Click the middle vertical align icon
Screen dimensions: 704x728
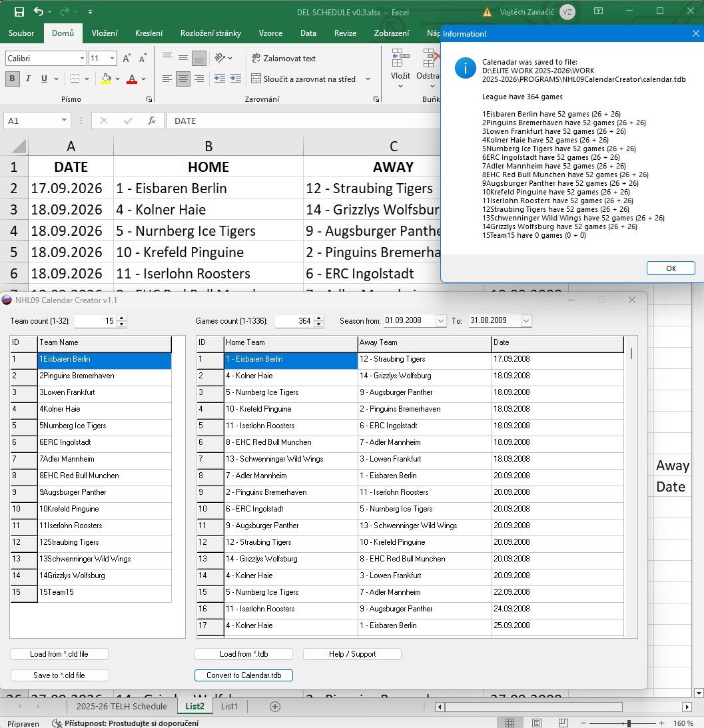click(183, 58)
